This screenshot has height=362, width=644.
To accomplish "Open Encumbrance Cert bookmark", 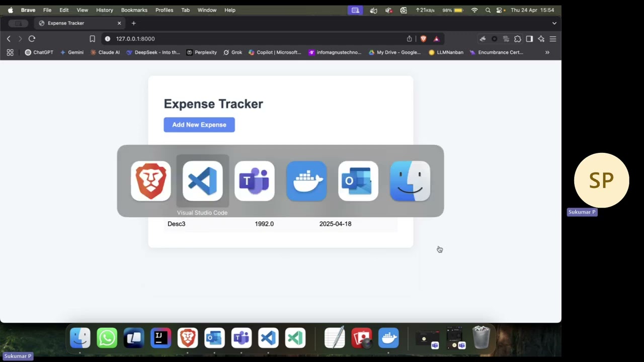I will pos(496,52).
